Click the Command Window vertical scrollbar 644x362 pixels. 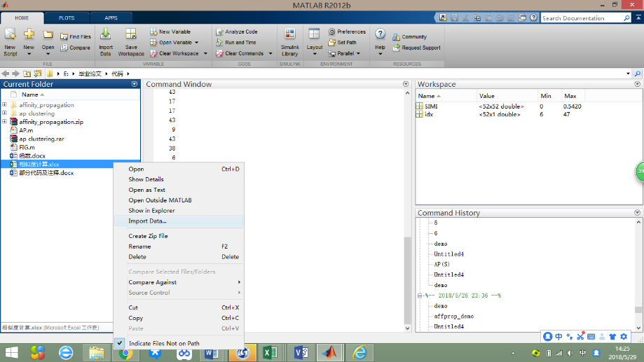[408, 280]
